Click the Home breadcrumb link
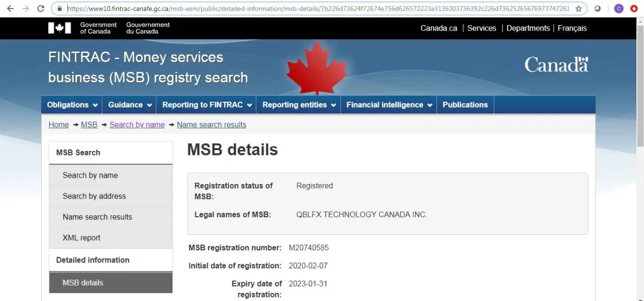This screenshot has width=644, height=301. click(x=58, y=124)
